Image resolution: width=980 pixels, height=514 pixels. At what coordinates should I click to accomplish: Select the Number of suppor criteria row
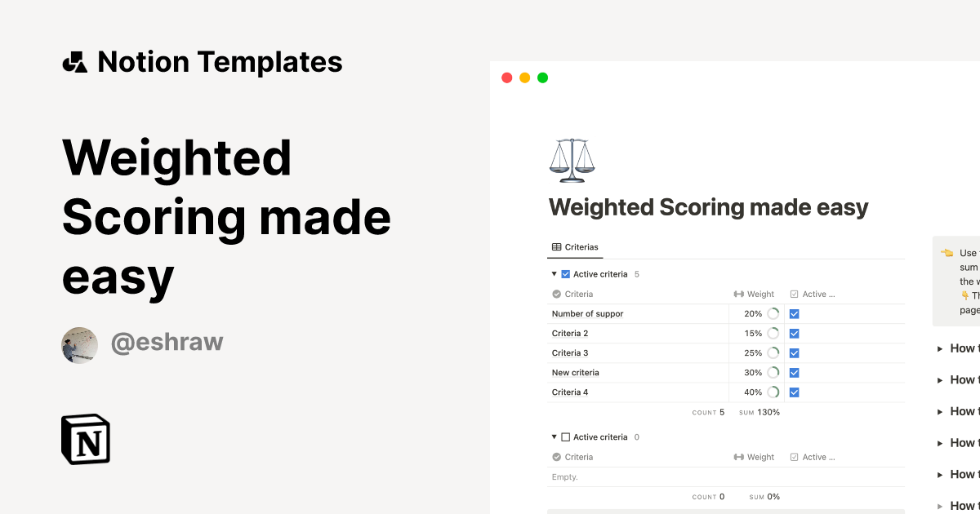click(x=586, y=313)
